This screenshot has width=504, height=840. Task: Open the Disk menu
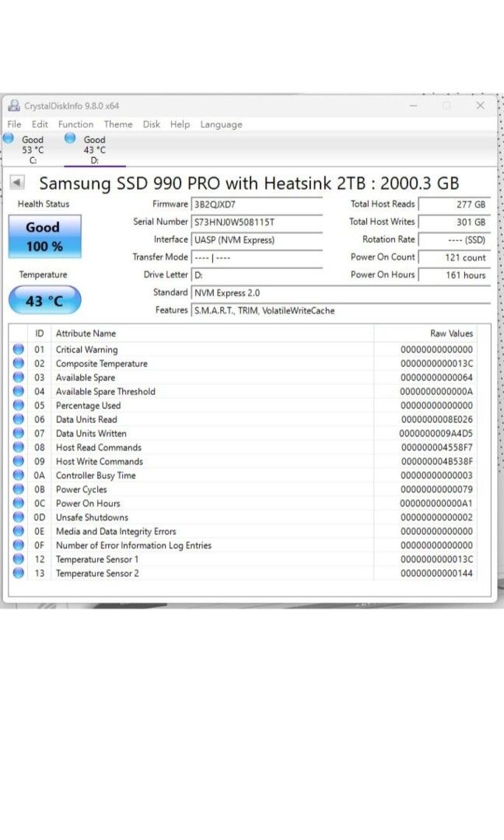coord(152,124)
